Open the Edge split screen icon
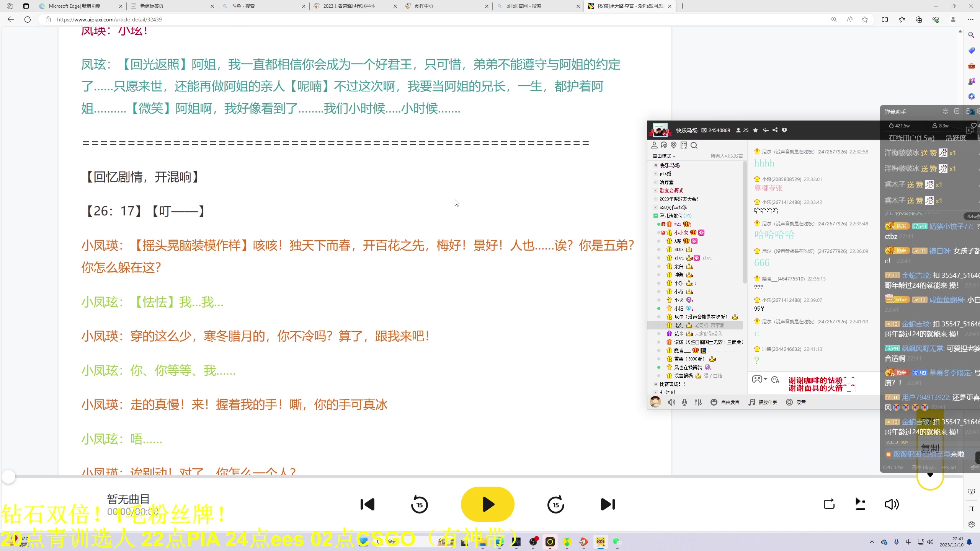The height and width of the screenshot is (551, 980). tap(885, 20)
